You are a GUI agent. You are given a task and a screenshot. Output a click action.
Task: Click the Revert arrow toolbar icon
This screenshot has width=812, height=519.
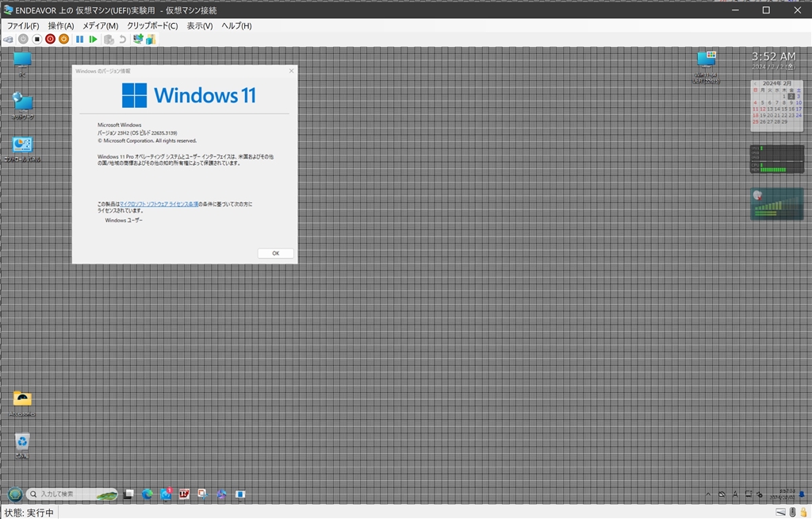click(x=122, y=40)
